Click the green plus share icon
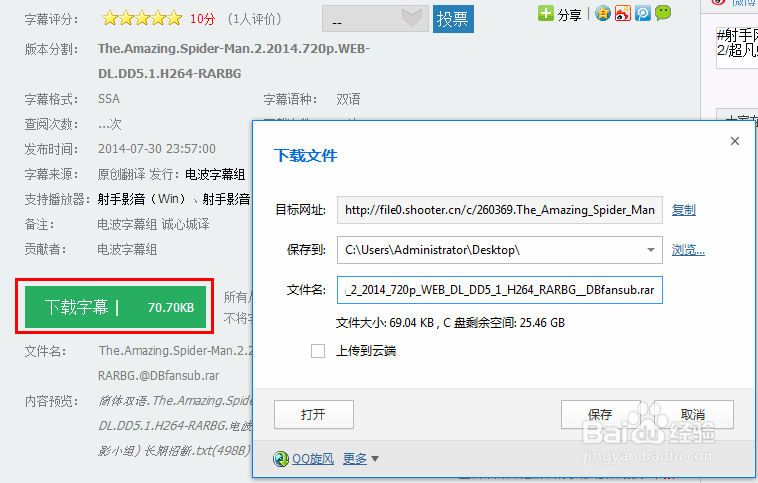The width and height of the screenshot is (758, 483). (x=545, y=13)
